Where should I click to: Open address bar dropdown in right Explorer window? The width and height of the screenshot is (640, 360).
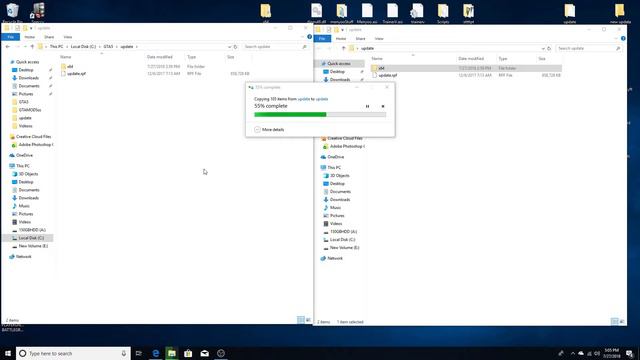pos(543,49)
